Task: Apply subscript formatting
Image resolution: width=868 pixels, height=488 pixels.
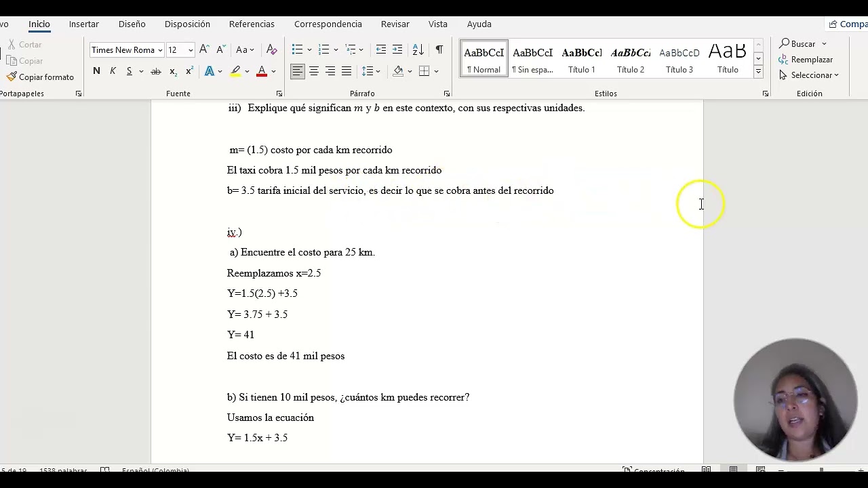Action: click(x=173, y=71)
